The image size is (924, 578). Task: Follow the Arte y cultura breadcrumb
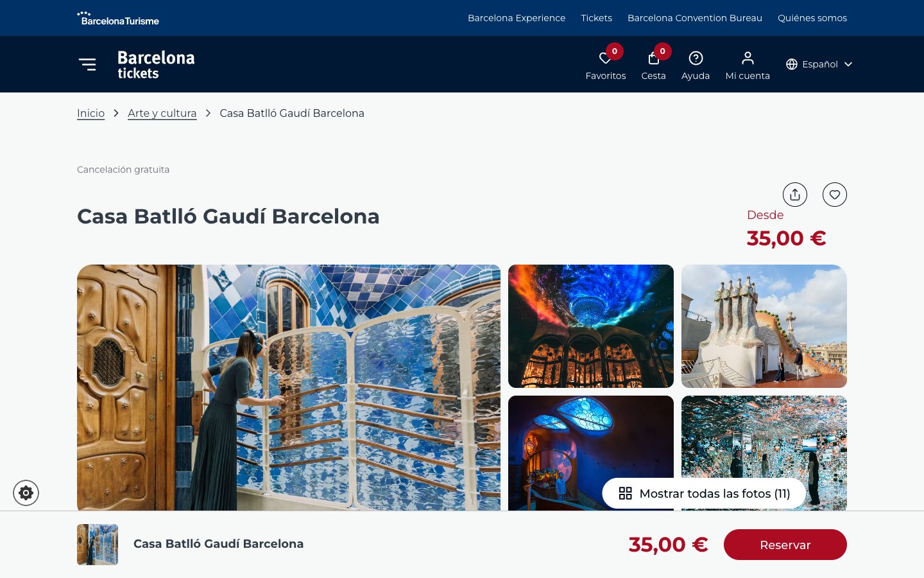pyautogui.click(x=162, y=113)
